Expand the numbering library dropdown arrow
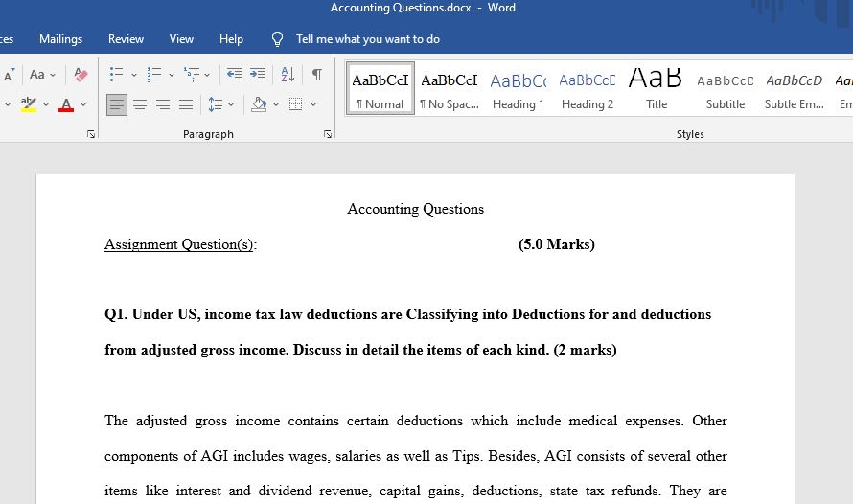The image size is (853, 504). (172, 75)
